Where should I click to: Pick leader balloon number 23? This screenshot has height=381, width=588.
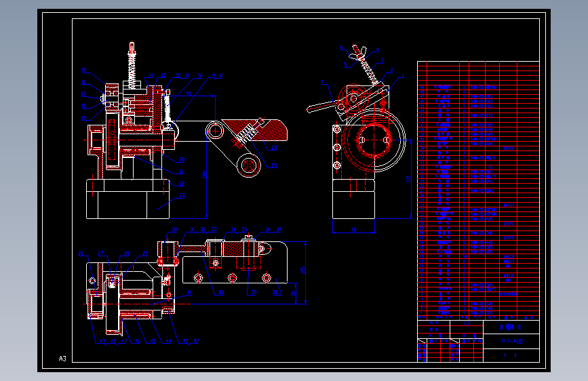pyautogui.click(x=182, y=195)
